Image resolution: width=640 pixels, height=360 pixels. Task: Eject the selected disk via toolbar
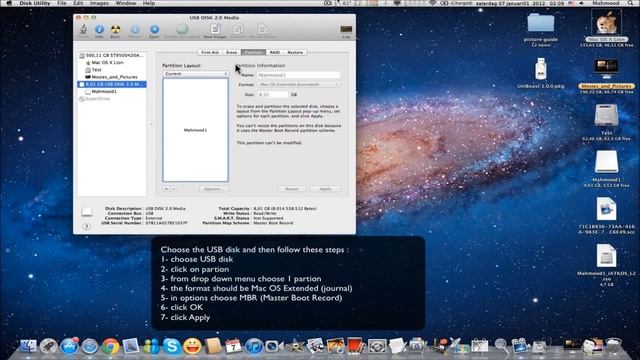tap(154, 30)
